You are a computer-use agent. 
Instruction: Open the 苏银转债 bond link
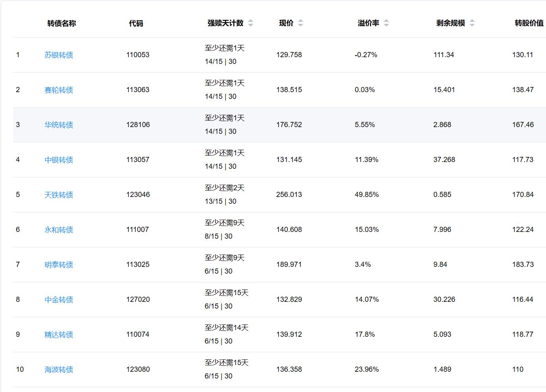(x=59, y=55)
